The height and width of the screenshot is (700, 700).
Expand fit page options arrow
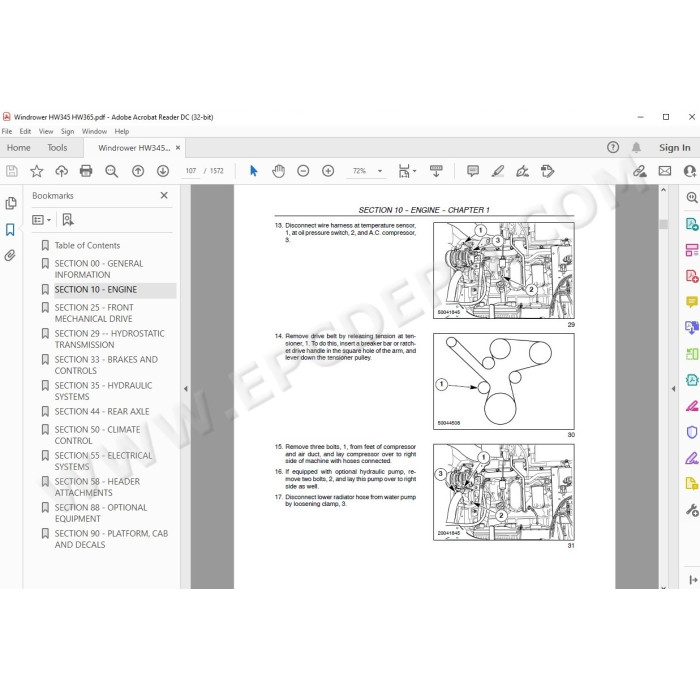(x=415, y=171)
